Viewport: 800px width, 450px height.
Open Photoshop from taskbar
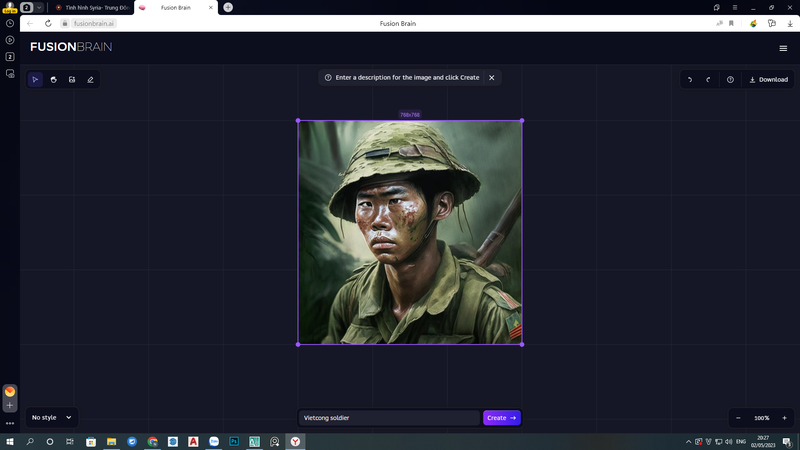tap(234, 442)
